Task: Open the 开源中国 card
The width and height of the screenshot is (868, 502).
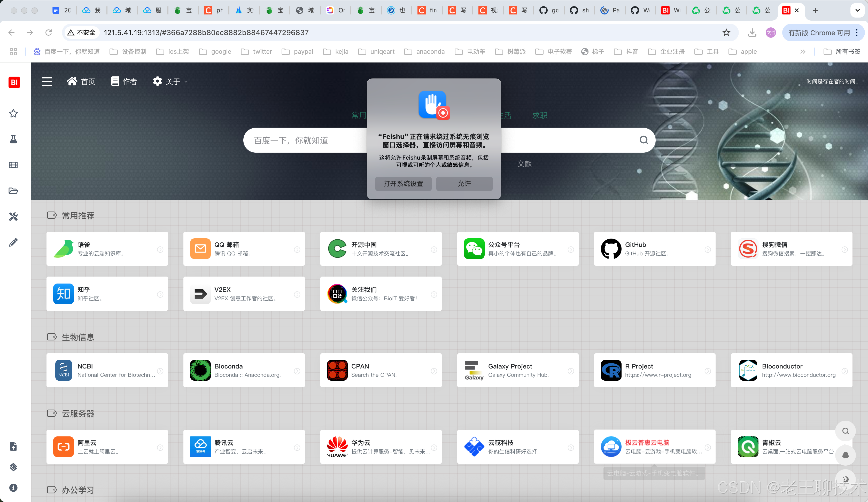Action: pos(381,249)
